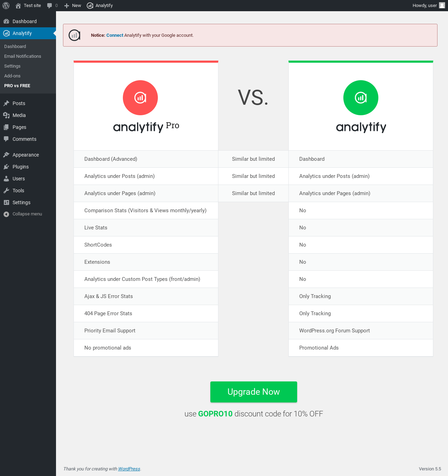This screenshot has width=448, height=476.
Task: Click the Appearance paintbrush icon
Action: (x=6, y=155)
